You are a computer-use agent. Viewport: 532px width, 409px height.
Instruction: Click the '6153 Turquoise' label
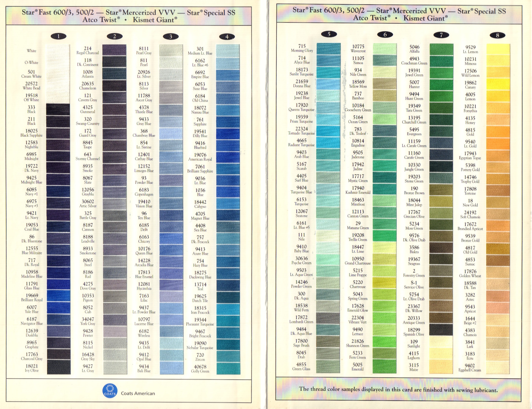tap(301, 202)
